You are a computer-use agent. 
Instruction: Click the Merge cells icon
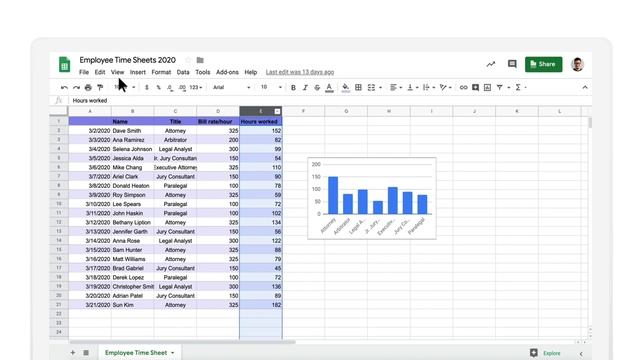[x=371, y=87]
